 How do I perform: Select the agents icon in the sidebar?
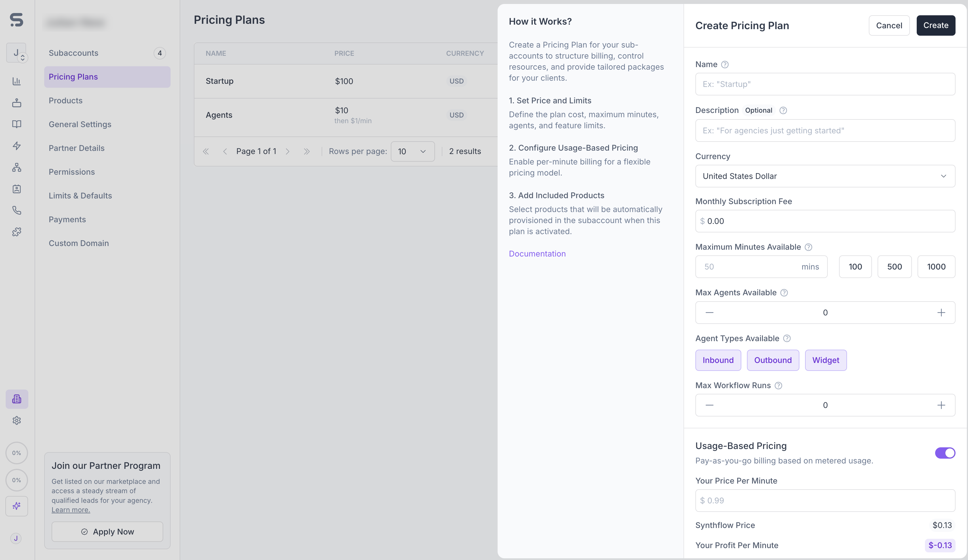(x=16, y=102)
